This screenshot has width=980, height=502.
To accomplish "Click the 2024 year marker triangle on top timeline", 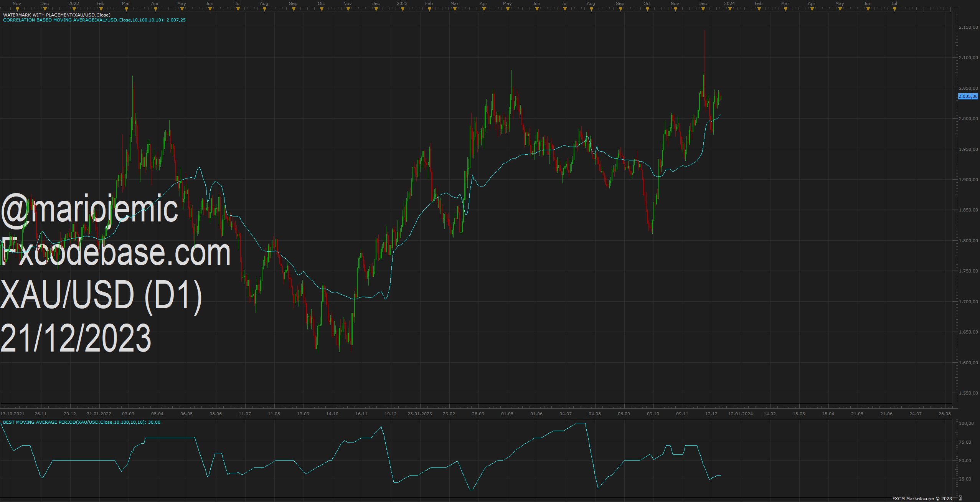I will tap(730, 9).
